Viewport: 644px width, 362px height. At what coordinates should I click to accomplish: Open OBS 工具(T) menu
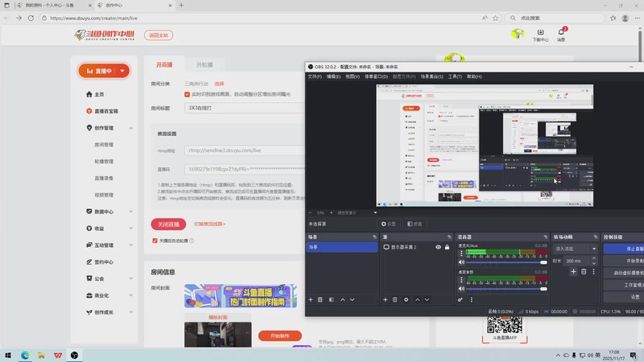[x=455, y=76]
